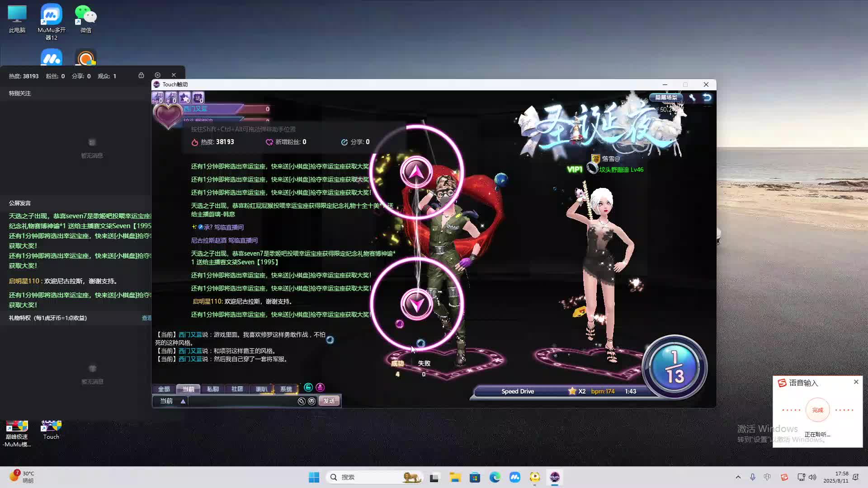The height and width of the screenshot is (488, 868).
Task: Click the Exp X2 boost icon
Action: tap(157, 98)
